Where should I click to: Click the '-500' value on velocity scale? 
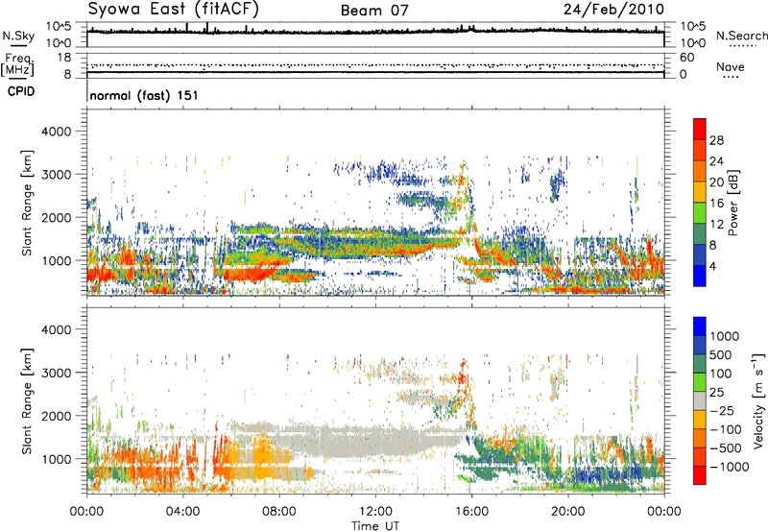tap(725, 448)
